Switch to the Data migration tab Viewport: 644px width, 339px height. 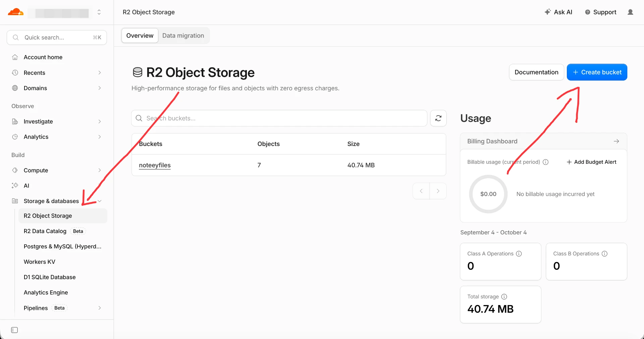point(183,36)
